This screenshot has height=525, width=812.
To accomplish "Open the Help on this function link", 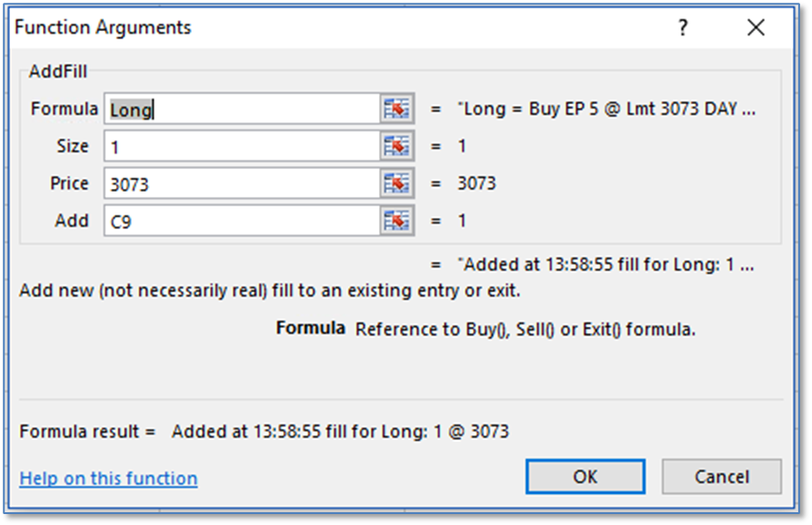I will [108, 478].
